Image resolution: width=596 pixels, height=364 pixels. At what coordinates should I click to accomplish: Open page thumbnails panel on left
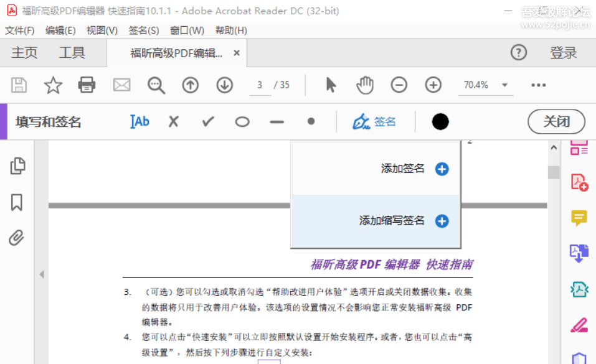pyautogui.click(x=17, y=166)
